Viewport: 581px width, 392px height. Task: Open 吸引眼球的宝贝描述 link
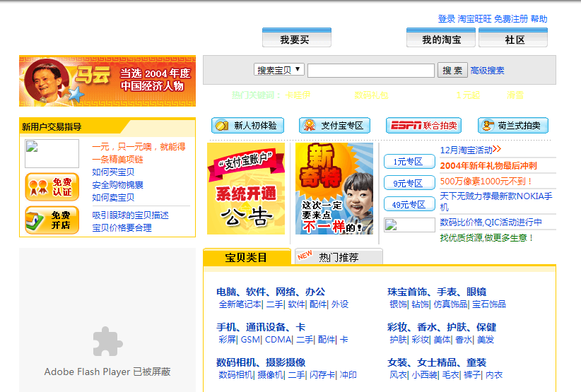(130, 215)
